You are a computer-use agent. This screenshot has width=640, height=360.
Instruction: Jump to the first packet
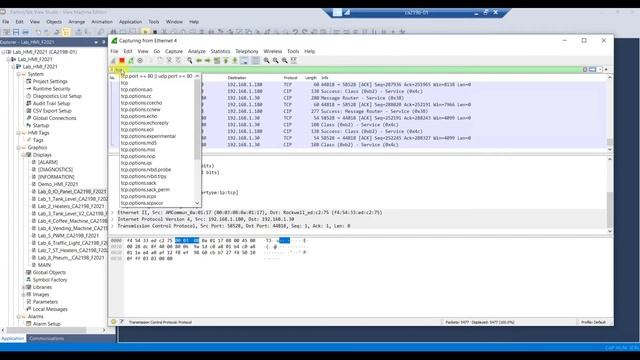[x=226, y=60]
